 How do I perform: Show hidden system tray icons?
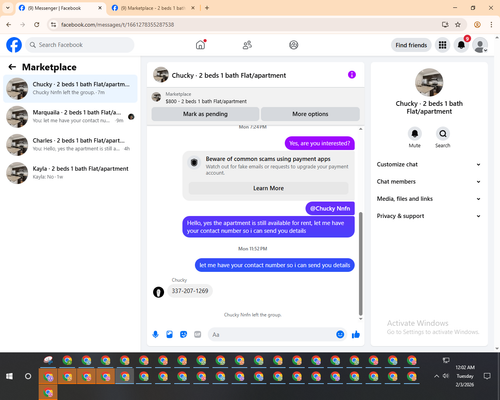436,376
